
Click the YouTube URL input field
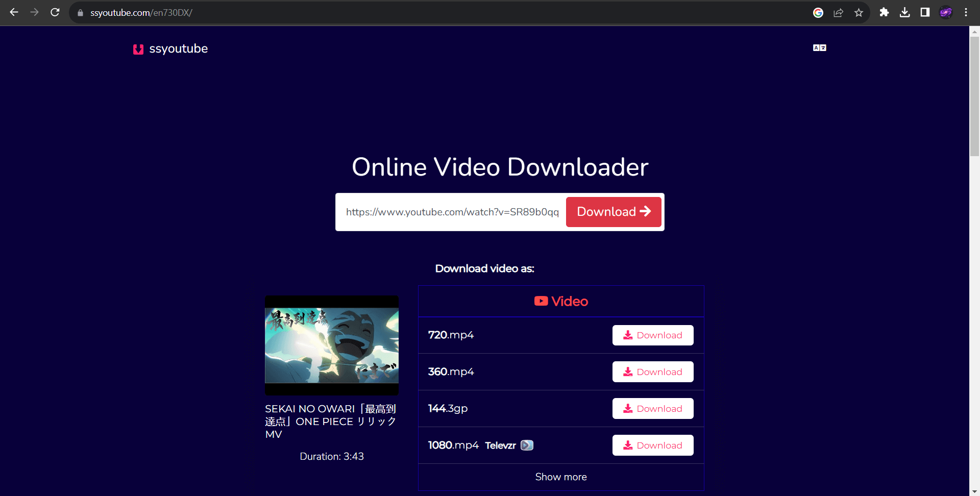452,212
